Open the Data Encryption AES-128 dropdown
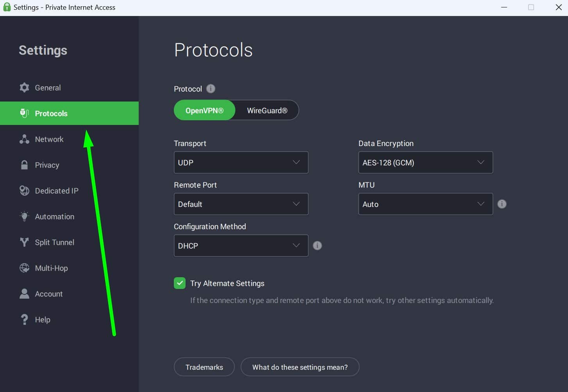568x392 pixels. pyautogui.click(x=426, y=162)
